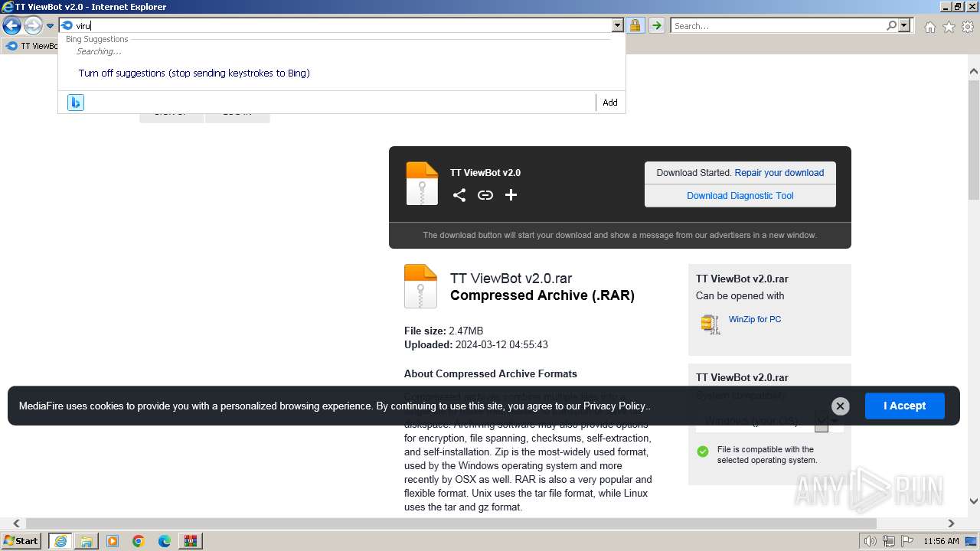
Task: Open WinRAR taskbar icon
Action: pyautogui.click(x=191, y=541)
